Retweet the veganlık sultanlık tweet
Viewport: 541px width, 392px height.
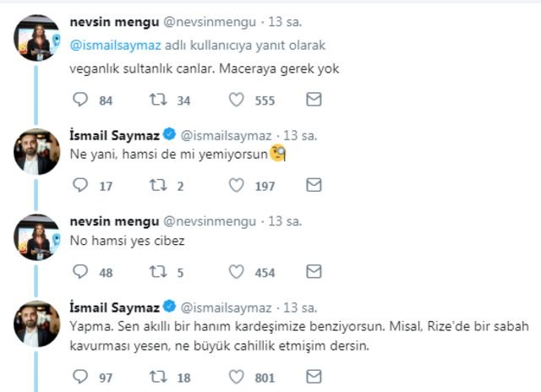click(x=158, y=101)
